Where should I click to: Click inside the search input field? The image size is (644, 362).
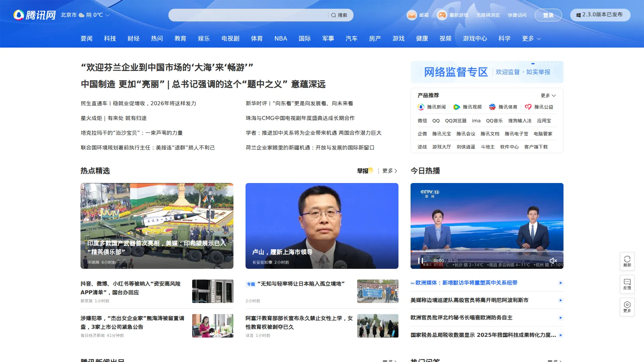tap(248, 15)
